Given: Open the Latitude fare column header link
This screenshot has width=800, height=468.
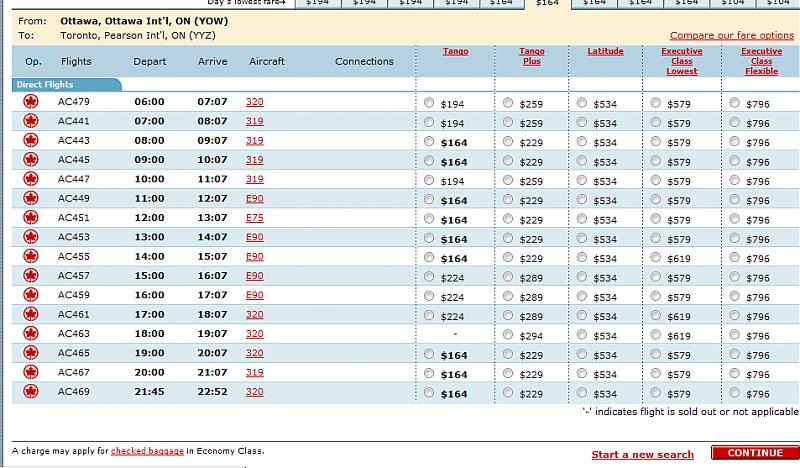Looking at the screenshot, I should 605,51.
